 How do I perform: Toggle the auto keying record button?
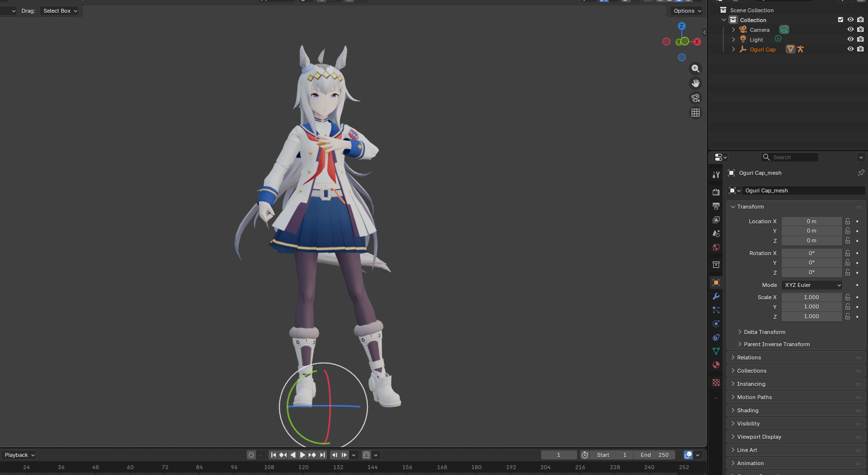251,455
